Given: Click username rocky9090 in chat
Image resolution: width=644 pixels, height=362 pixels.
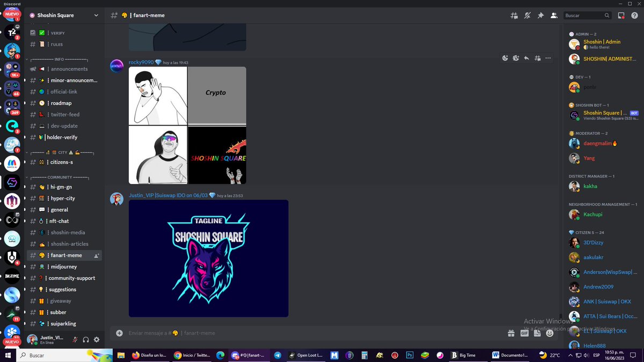Looking at the screenshot, I should [x=141, y=62].
